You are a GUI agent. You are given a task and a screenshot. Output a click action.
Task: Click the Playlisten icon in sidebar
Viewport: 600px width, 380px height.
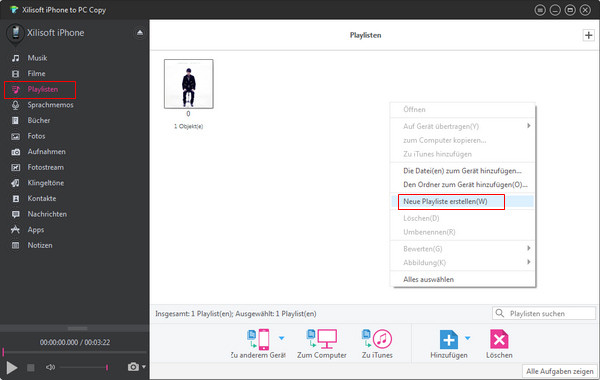[15, 90]
